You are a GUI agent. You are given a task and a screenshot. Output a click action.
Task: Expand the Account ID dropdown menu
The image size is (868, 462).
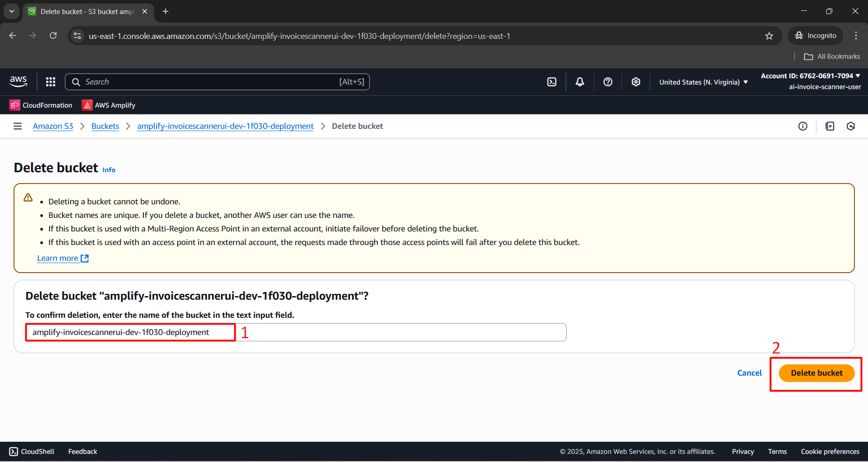[x=811, y=76]
